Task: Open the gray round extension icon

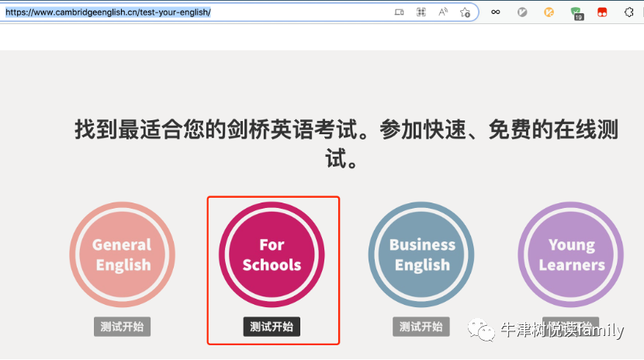Action: point(522,12)
